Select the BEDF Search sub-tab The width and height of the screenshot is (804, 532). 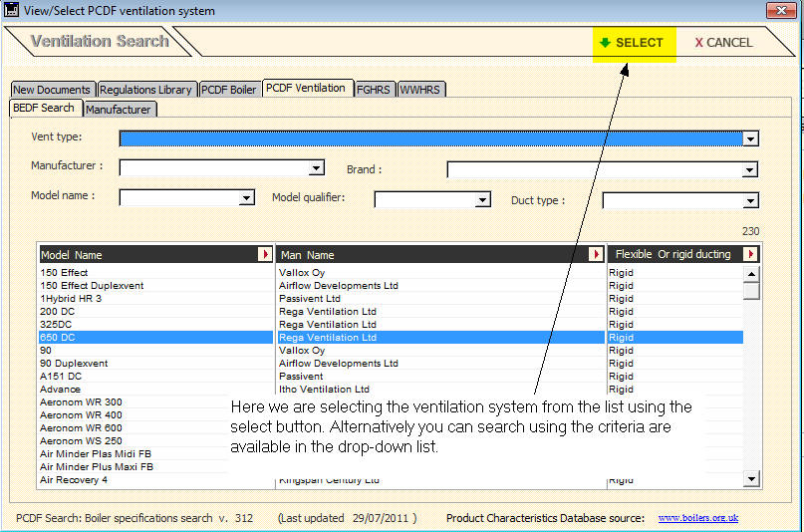tap(44, 109)
